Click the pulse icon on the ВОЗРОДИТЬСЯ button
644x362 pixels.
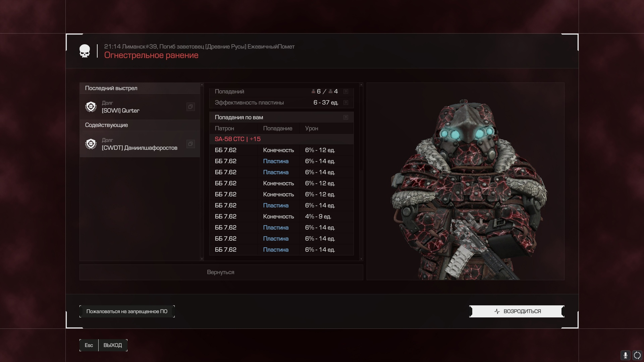tap(497, 311)
